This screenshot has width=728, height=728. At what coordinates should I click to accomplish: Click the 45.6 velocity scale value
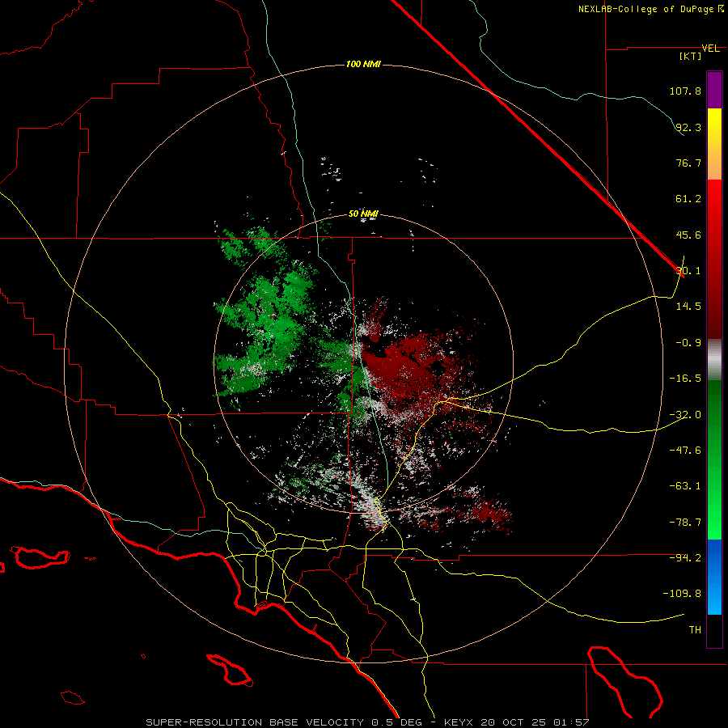[x=688, y=235]
